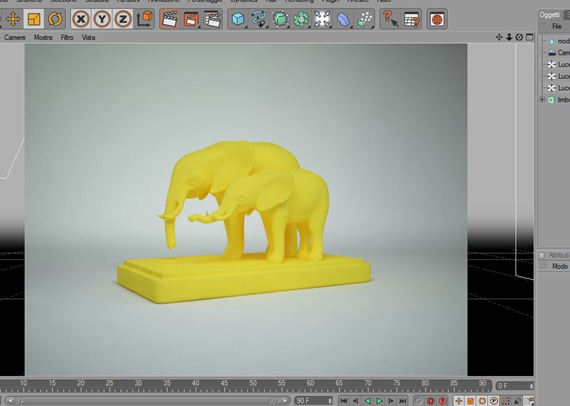Switch the coordinate system mode icon
The image size is (570, 406).
[144, 19]
